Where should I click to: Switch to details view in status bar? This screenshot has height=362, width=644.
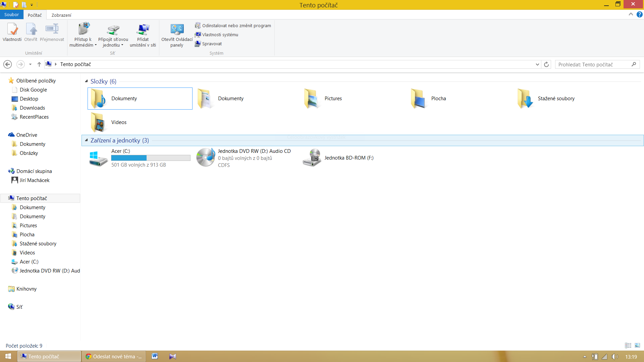coord(628,345)
